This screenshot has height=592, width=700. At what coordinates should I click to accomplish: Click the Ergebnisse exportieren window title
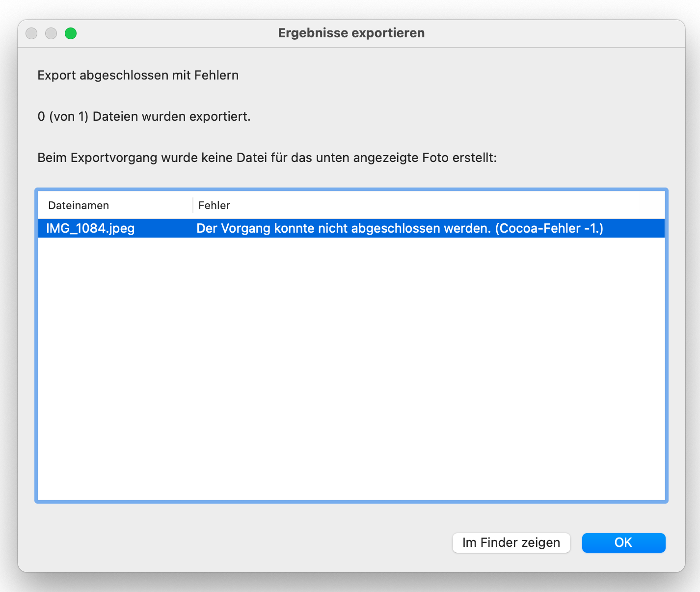pos(351,33)
